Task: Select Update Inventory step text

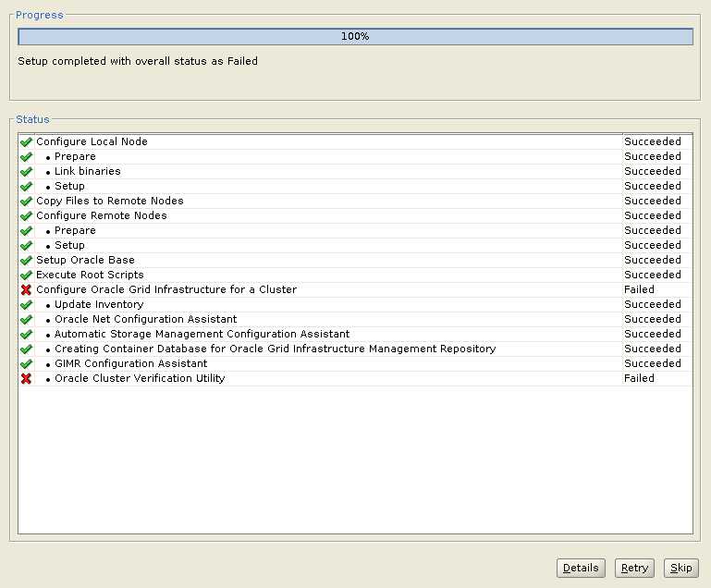Action: click(99, 304)
